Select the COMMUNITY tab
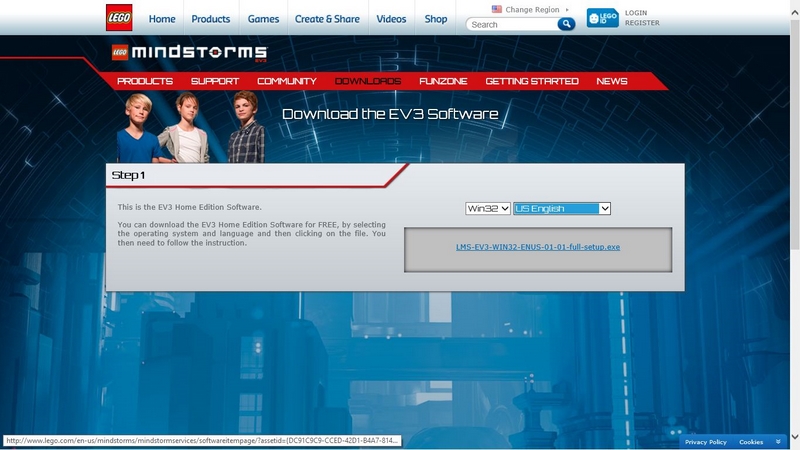The height and width of the screenshot is (450, 800). (x=287, y=81)
